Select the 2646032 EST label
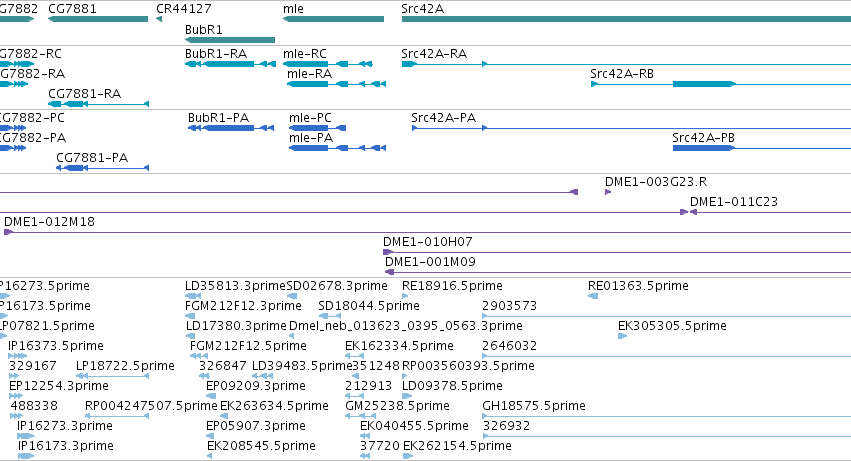 (510, 346)
